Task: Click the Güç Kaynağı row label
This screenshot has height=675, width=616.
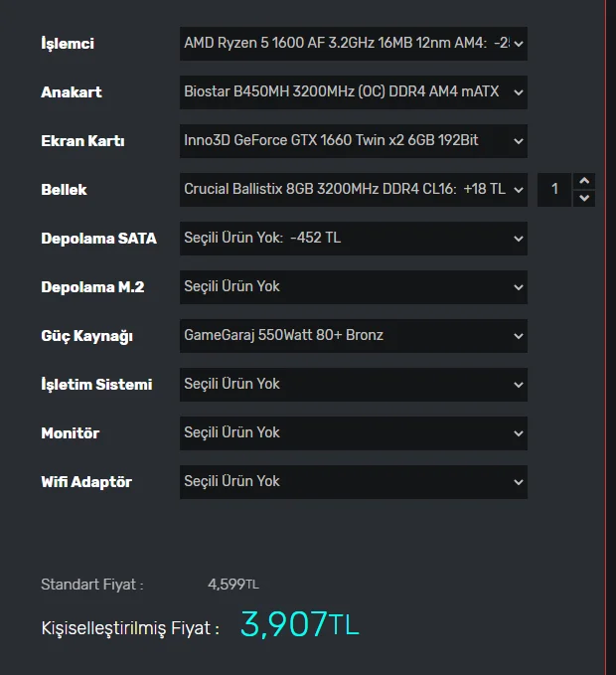Action: pos(86,336)
